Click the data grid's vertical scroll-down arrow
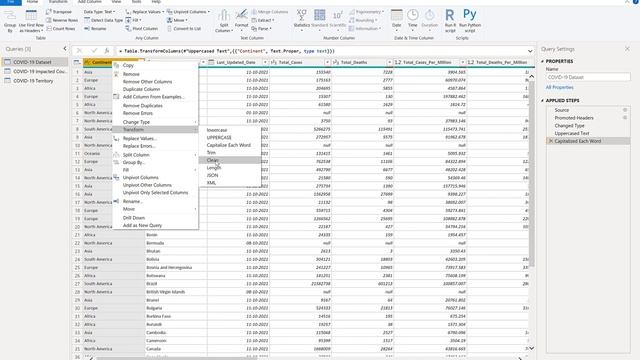This screenshot has height=360, width=640. coord(531,348)
